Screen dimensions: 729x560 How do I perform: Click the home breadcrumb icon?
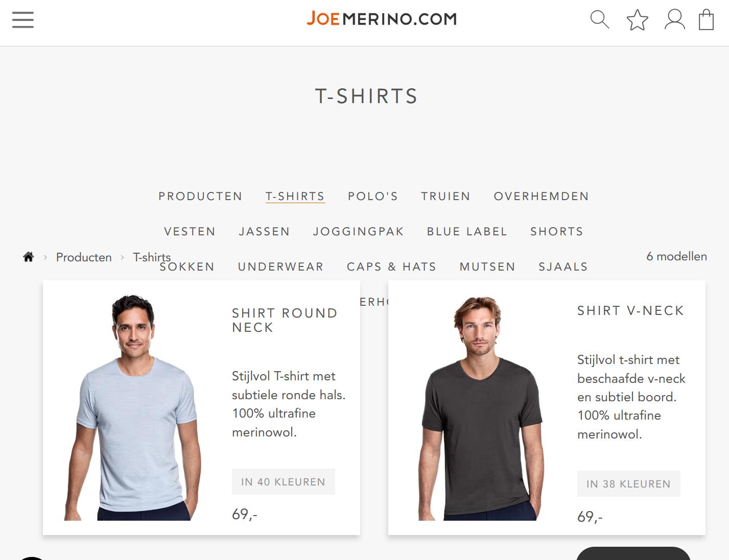[29, 257]
